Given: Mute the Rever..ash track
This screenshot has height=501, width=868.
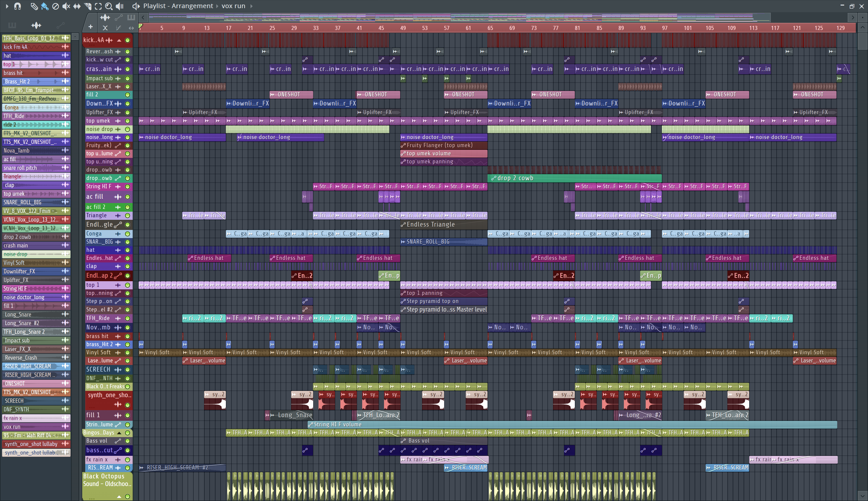Looking at the screenshot, I should point(127,52).
